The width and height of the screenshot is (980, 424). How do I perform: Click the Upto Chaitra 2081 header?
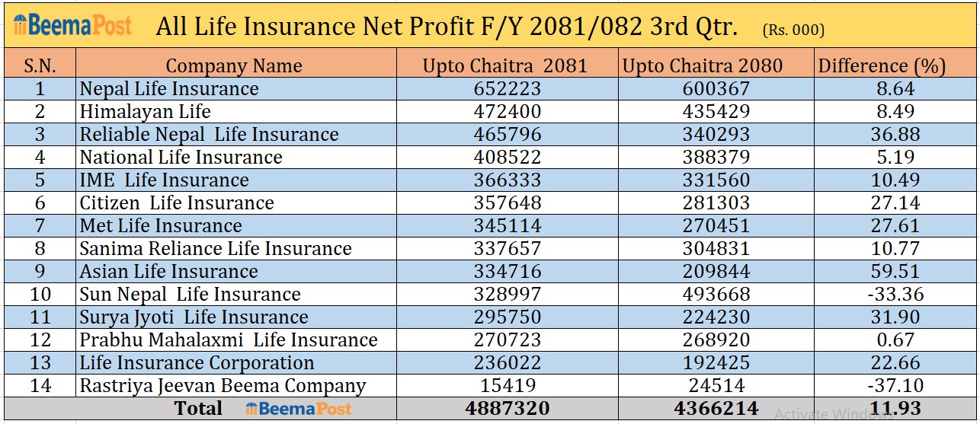[505, 65]
